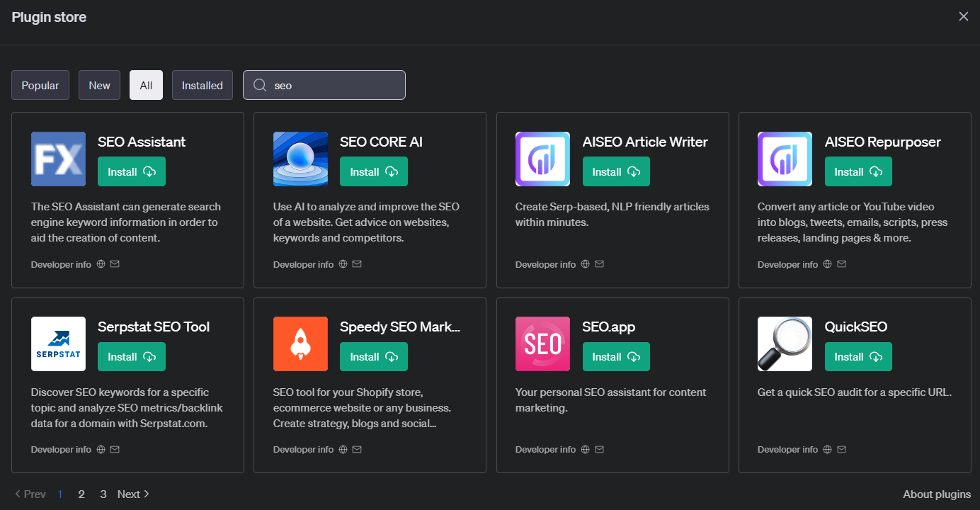
Task: Click 'Developer info' label under SEO.app
Action: 545,449
